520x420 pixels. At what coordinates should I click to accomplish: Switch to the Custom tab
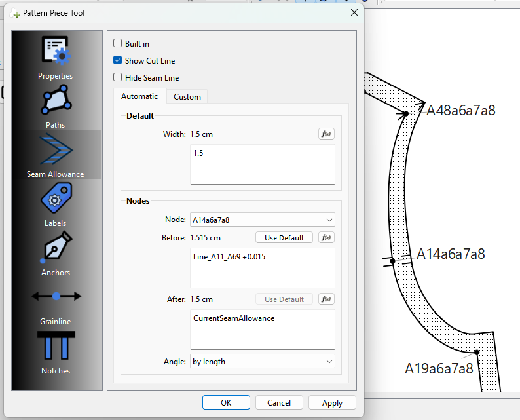tap(187, 97)
